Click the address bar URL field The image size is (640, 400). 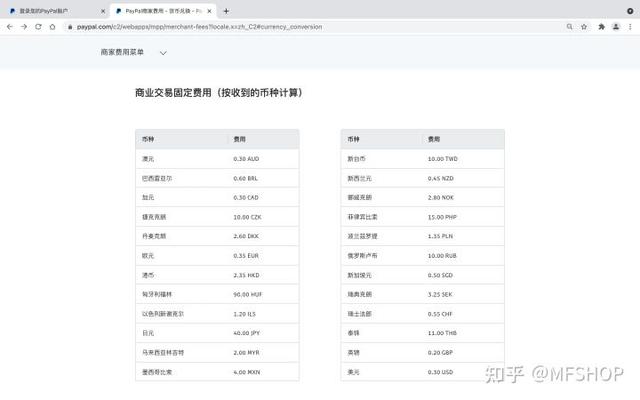pos(314,27)
